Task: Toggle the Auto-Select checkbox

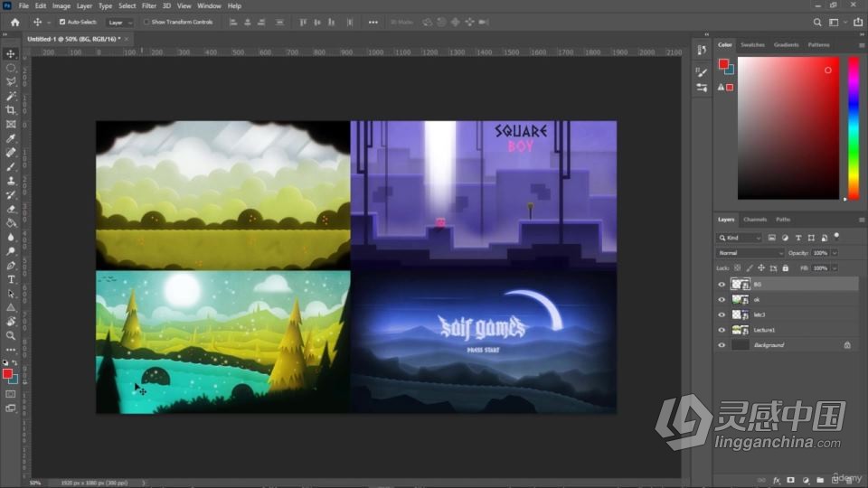Action: point(62,22)
